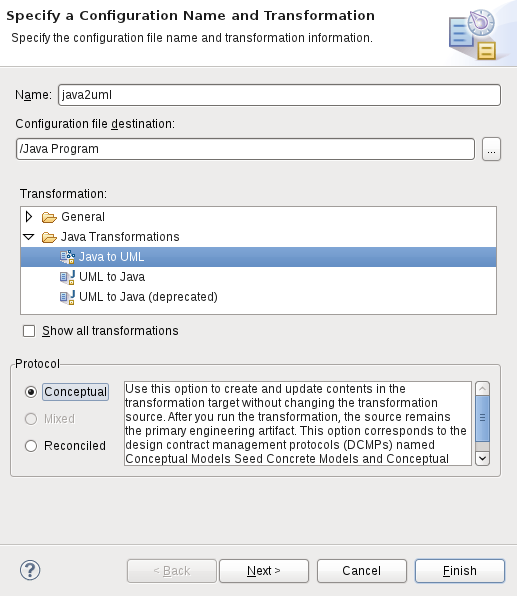Click the UML to Java (deprecated) icon
This screenshot has height=596, width=517.
(67, 297)
